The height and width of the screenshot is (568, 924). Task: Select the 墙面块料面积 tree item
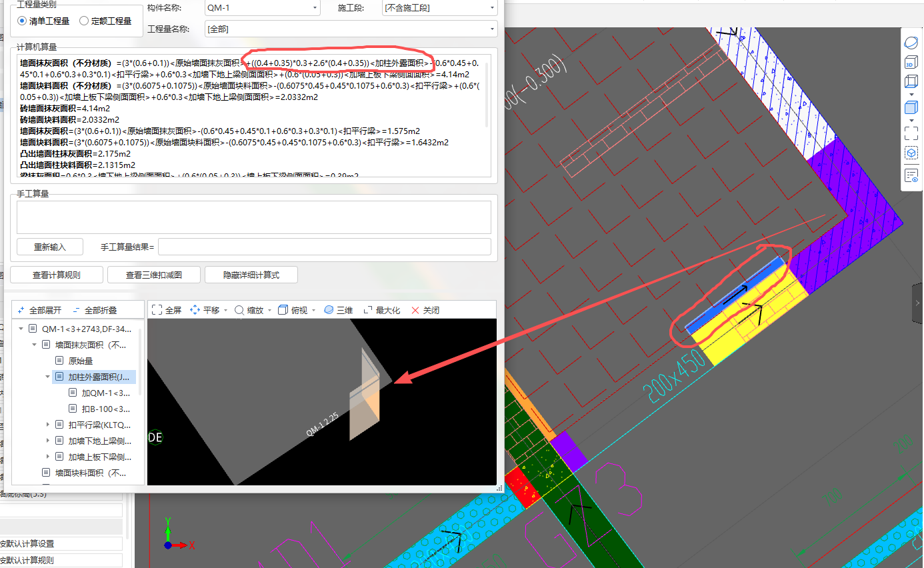point(91,473)
